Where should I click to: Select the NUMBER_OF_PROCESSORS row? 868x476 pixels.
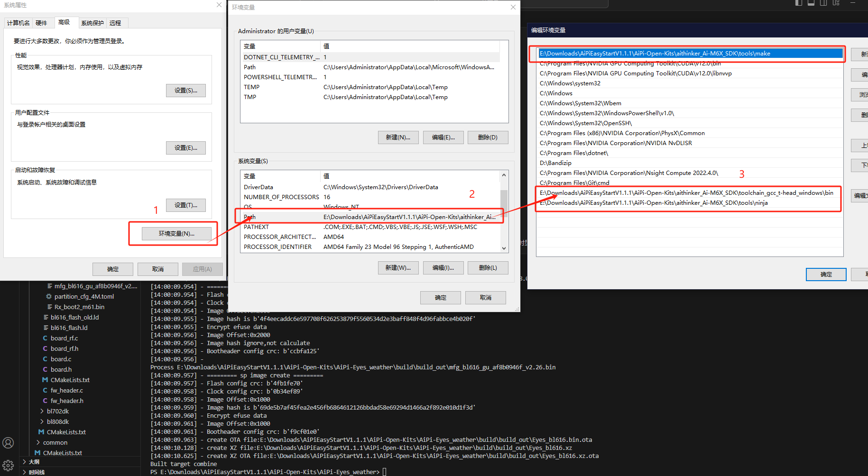(x=370, y=197)
